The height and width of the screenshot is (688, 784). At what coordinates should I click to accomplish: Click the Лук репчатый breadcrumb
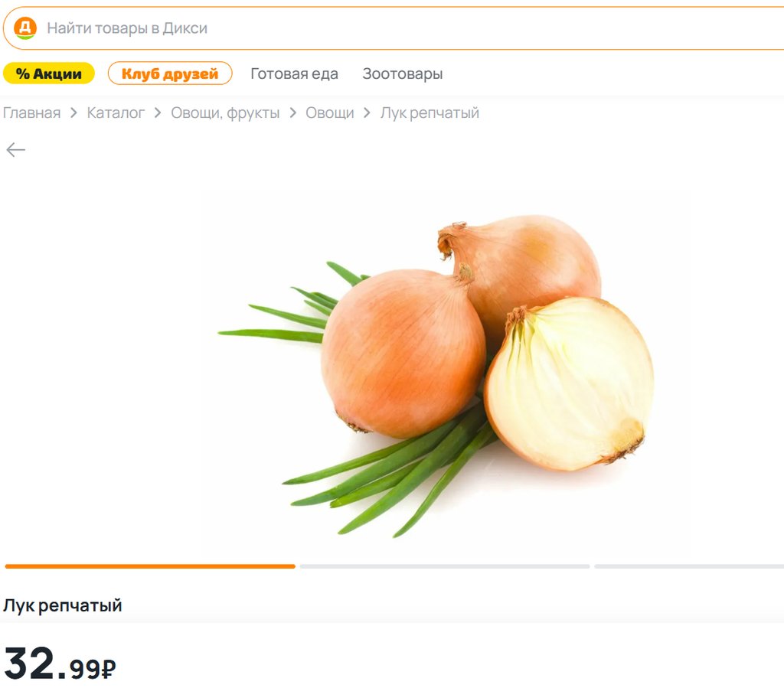430,113
